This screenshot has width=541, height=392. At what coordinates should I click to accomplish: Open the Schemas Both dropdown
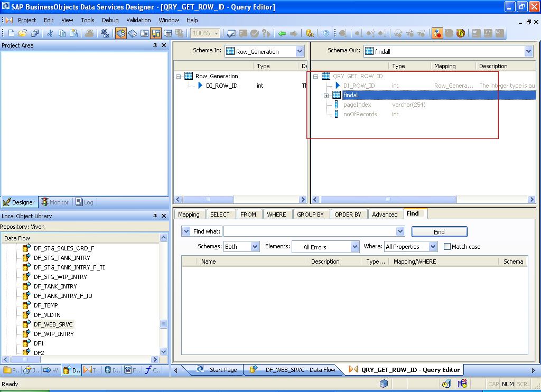[255, 246]
